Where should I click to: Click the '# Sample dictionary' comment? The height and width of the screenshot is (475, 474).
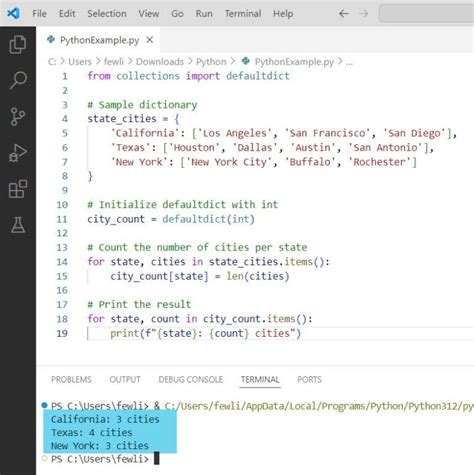[142, 105]
